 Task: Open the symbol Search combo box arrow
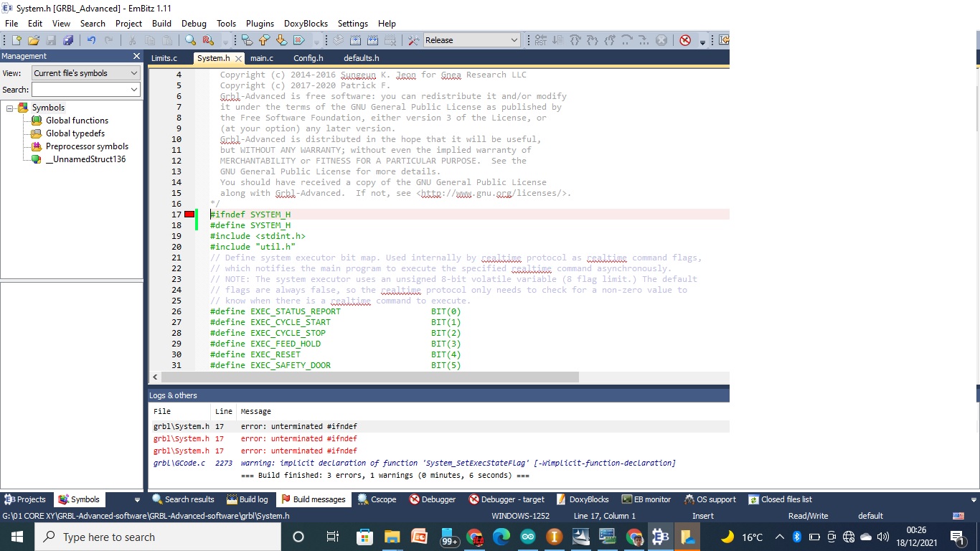[133, 90]
